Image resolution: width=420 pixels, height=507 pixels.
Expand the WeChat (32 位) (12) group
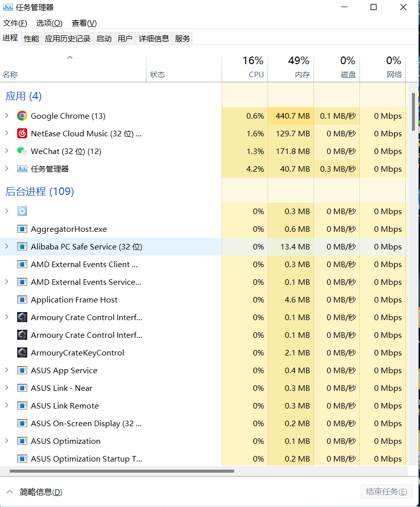click(7, 150)
